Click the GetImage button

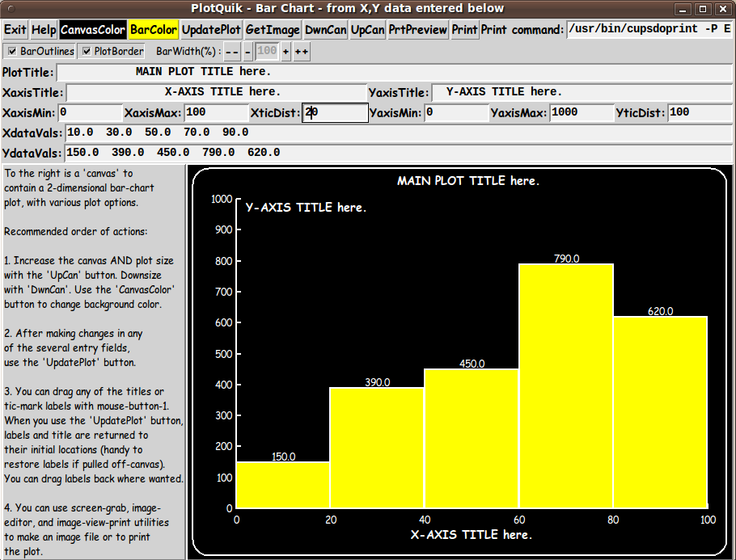click(x=273, y=30)
